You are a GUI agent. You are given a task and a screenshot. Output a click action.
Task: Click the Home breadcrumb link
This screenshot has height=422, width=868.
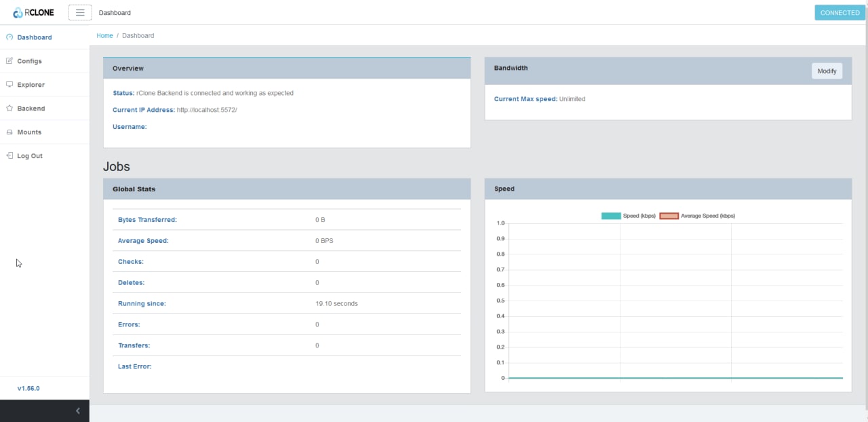(x=104, y=35)
